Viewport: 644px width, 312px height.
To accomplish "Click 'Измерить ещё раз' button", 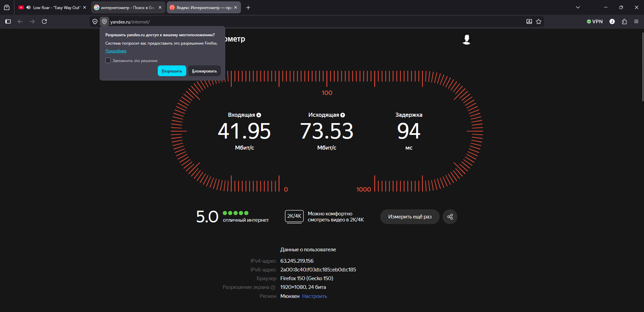I will [410, 217].
